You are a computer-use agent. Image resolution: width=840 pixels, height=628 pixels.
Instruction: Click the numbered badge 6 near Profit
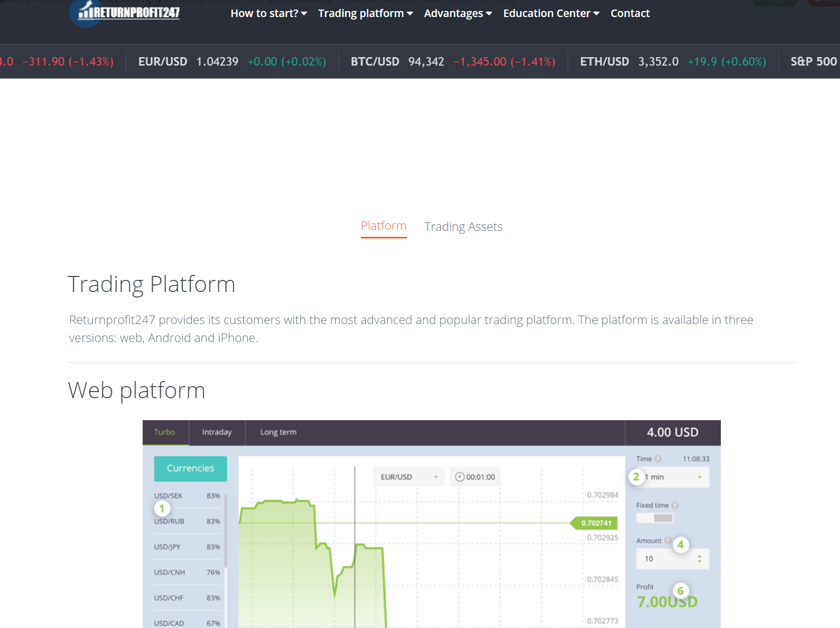[x=680, y=591]
